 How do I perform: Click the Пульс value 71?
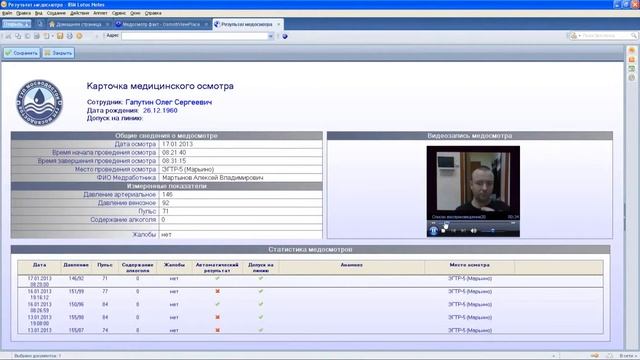click(x=165, y=211)
